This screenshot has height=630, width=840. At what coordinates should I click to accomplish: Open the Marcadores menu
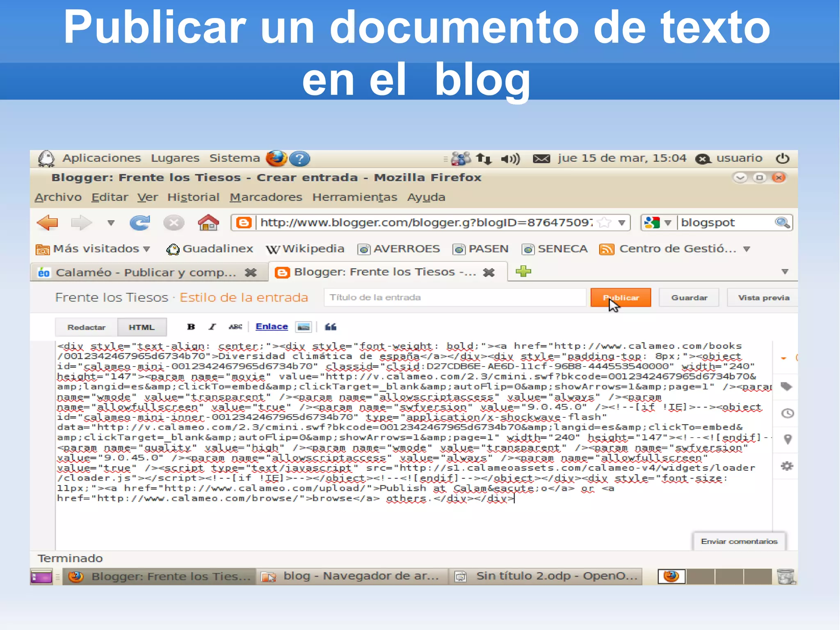tap(266, 197)
